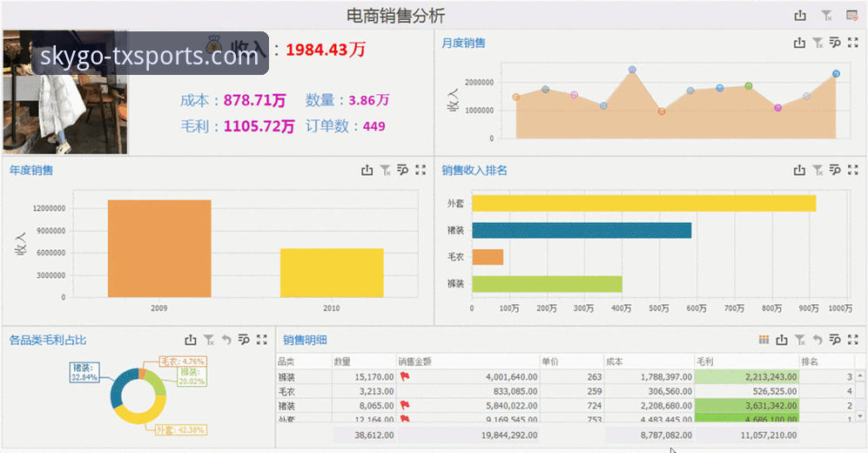Export the 各品类毛利占比 chart
The image size is (868, 453).
tap(191, 340)
